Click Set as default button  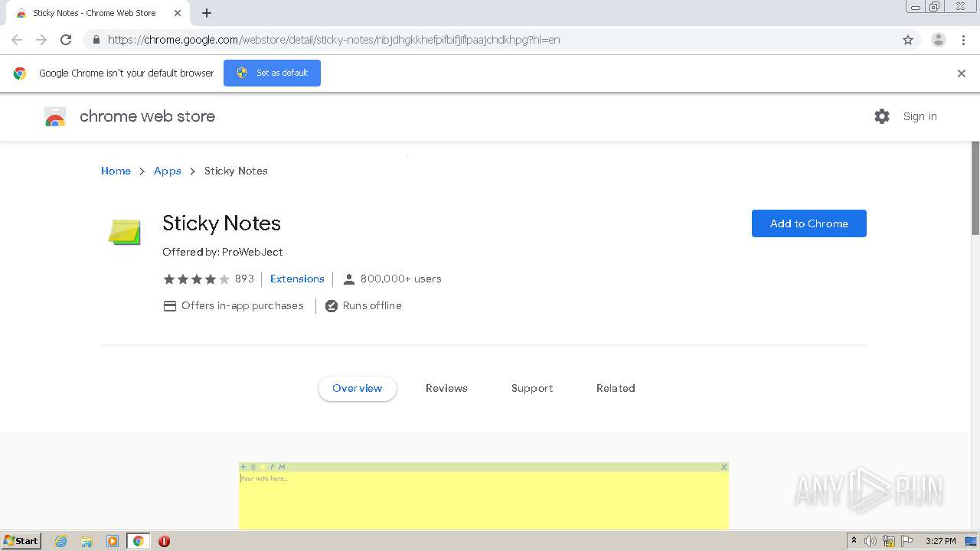click(272, 73)
